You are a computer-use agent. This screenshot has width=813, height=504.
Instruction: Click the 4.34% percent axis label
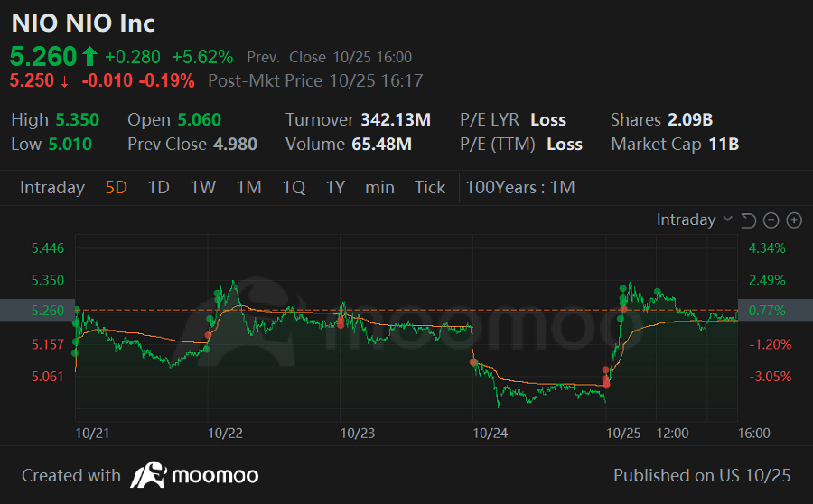(x=767, y=248)
